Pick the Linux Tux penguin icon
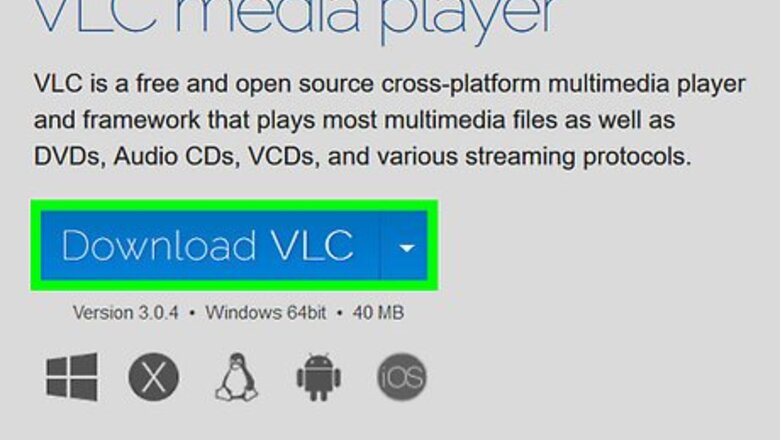Image resolution: width=780 pixels, height=440 pixels. click(x=237, y=377)
